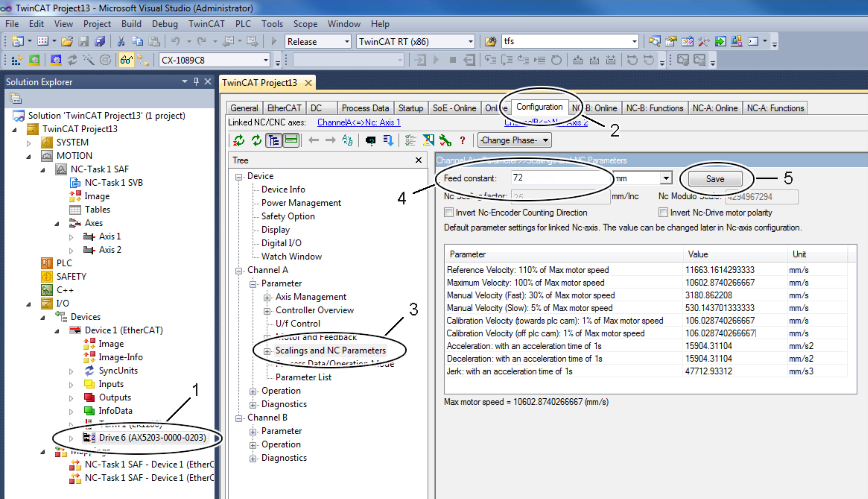Click the red question mark help icon
Viewport: 868px width, 499px height.
(463, 140)
